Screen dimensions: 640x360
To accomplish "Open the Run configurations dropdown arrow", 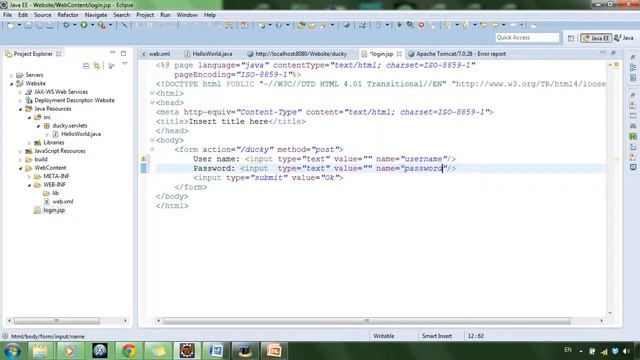I will pos(92,25).
